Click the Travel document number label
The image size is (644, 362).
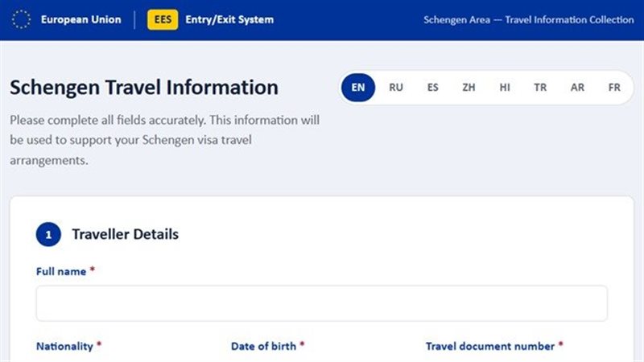(490, 346)
